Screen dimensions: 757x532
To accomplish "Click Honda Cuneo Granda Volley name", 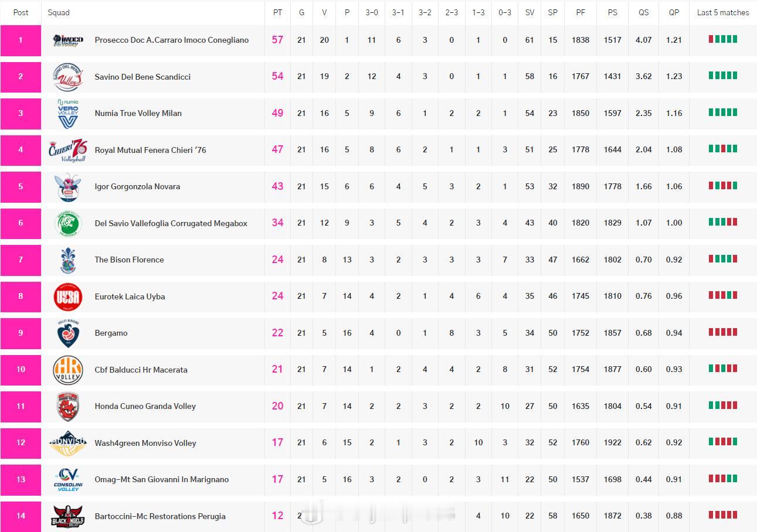I will click(x=145, y=406).
